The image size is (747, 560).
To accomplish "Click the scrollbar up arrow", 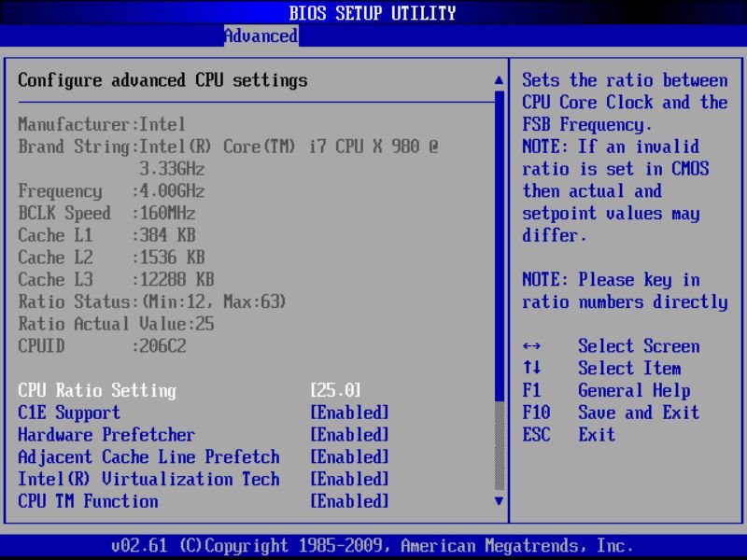I will coord(496,80).
